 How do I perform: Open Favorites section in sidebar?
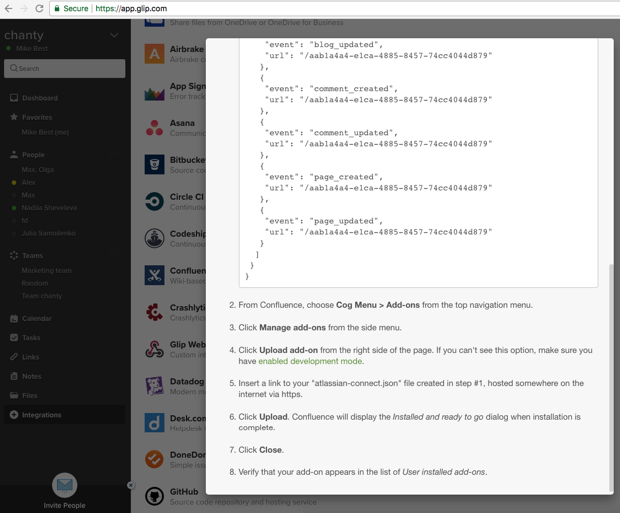click(37, 117)
